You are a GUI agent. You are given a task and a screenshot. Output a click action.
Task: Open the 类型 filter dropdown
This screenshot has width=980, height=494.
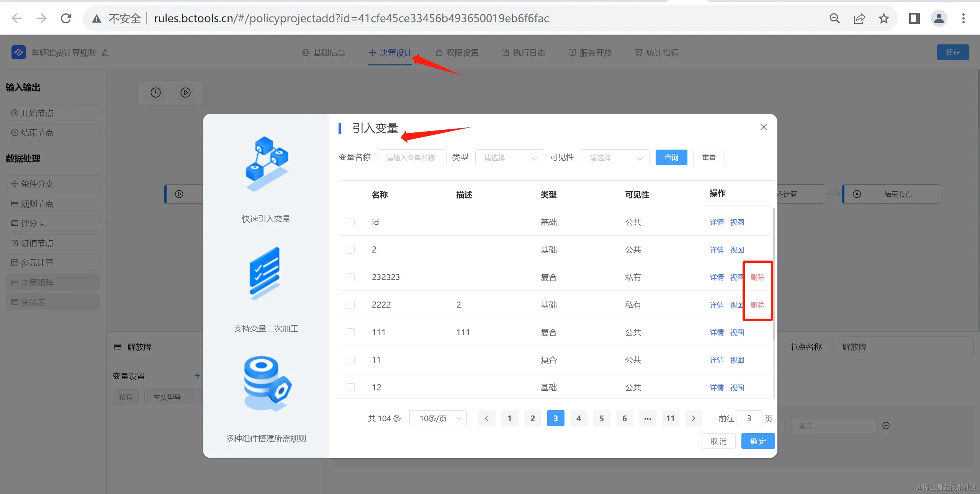(509, 158)
